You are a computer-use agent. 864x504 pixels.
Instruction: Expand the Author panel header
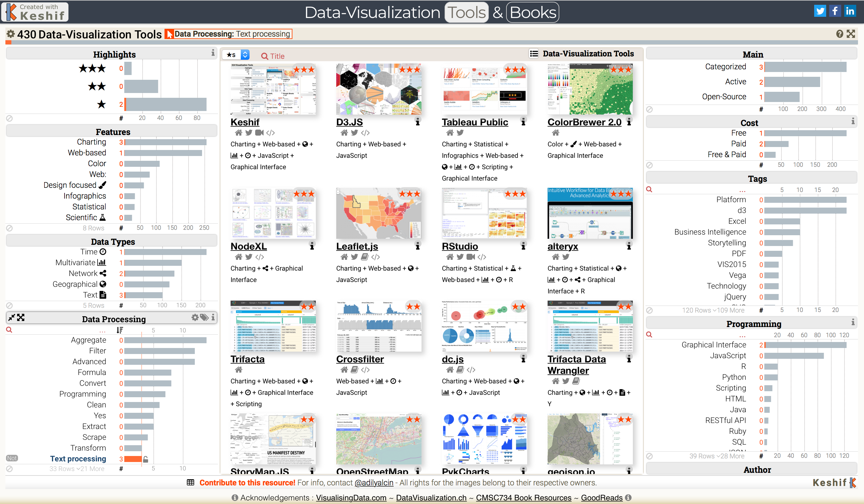pos(751,469)
